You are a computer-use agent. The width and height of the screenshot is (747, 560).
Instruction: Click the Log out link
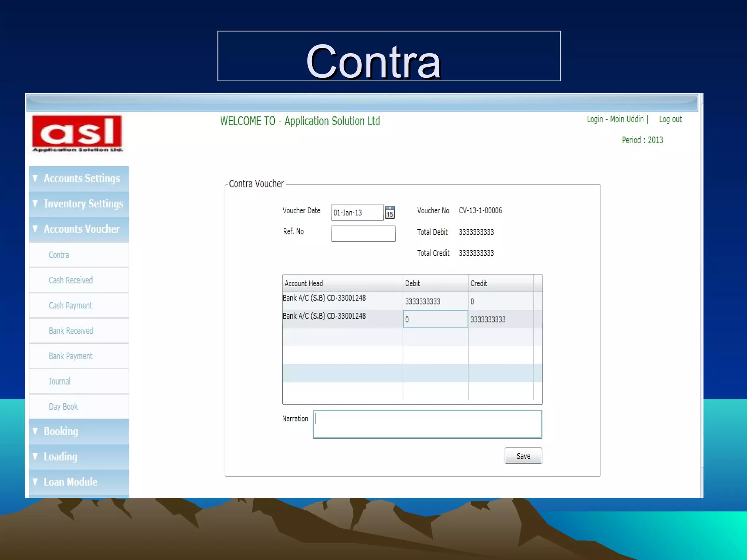pos(670,119)
